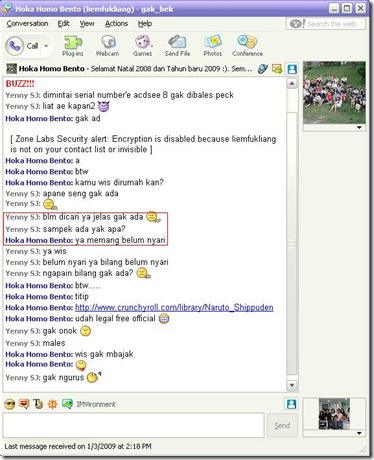The width and height of the screenshot is (374, 460).
Task: Toggle the contact display image button in header
Action: pyautogui.click(x=292, y=69)
